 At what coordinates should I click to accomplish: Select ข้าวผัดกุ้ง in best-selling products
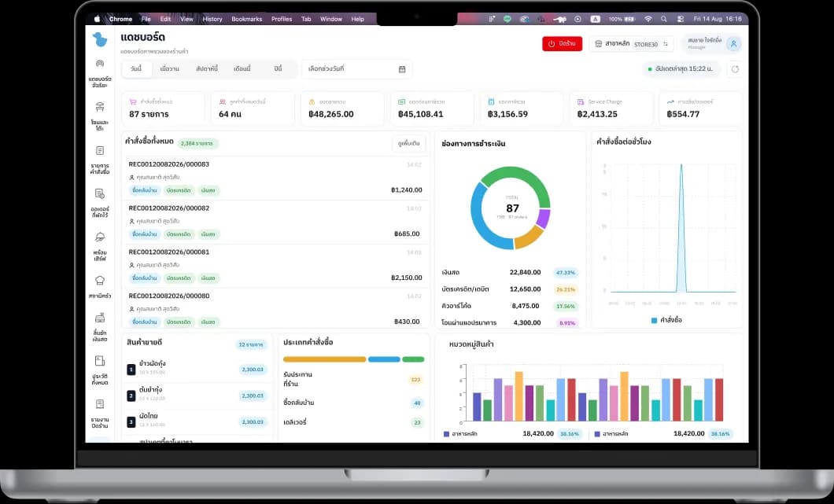pos(197,369)
